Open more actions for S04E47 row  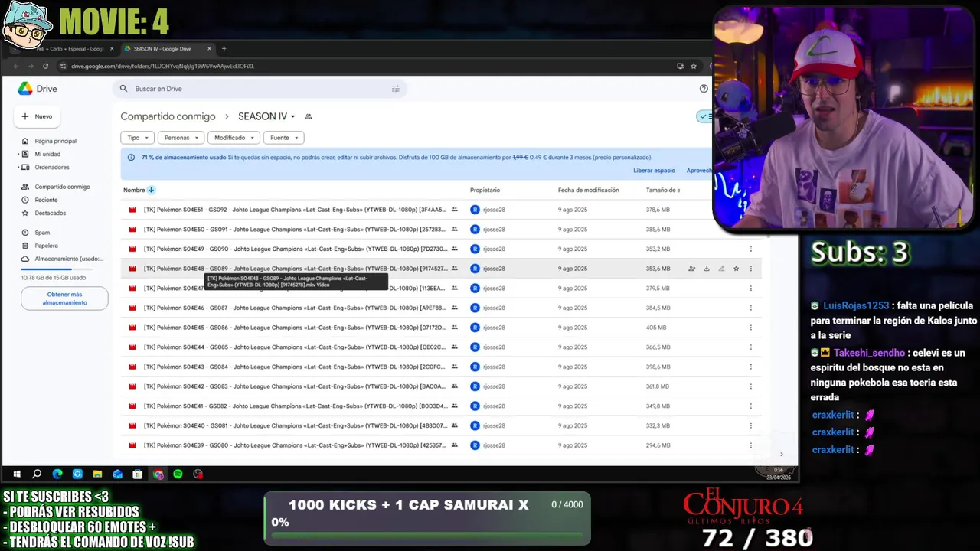[x=750, y=289]
